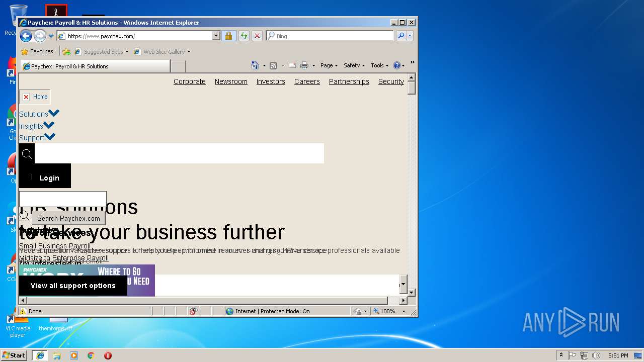Click the Home icon in command bar

[x=255, y=65]
